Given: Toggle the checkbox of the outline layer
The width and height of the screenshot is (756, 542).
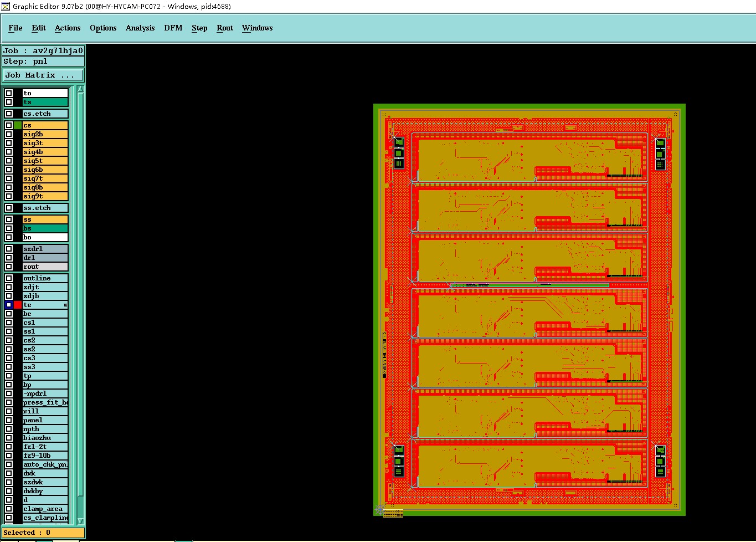Looking at the screenshot, I should [9, 278].
